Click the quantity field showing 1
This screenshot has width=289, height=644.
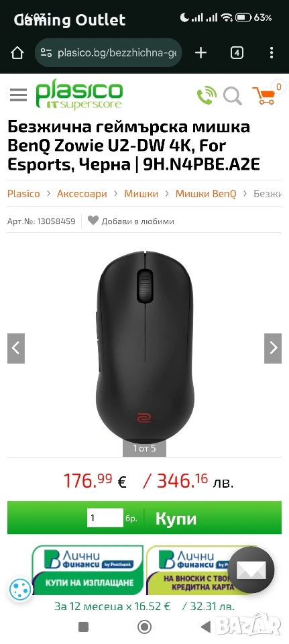(105, 518)
